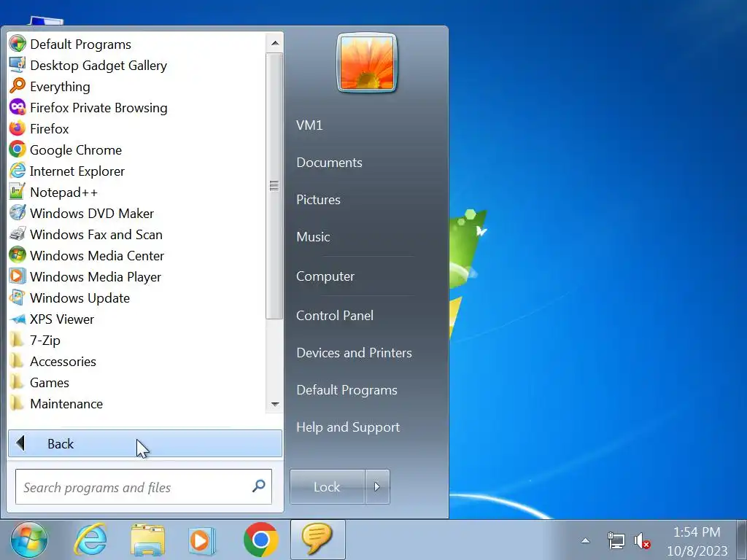
Task: Open Computer from the Start menu
Action: pos(325,276)
